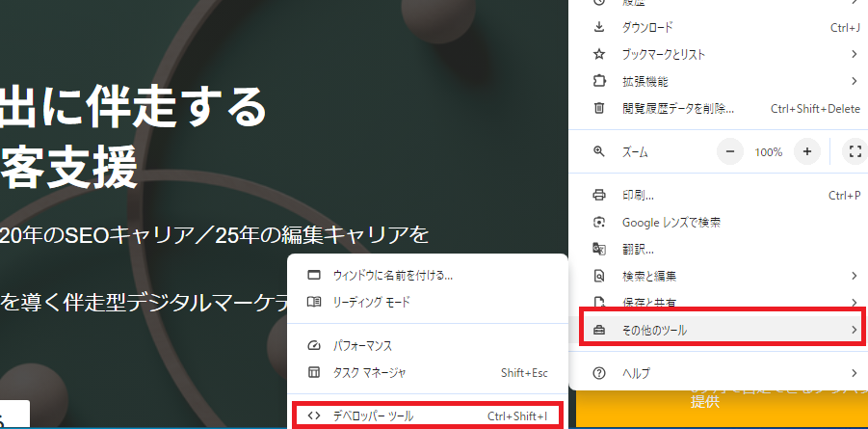Click the ヘルプ label
Viewport: 868px width, 429px height.
(x=636, y=373)
